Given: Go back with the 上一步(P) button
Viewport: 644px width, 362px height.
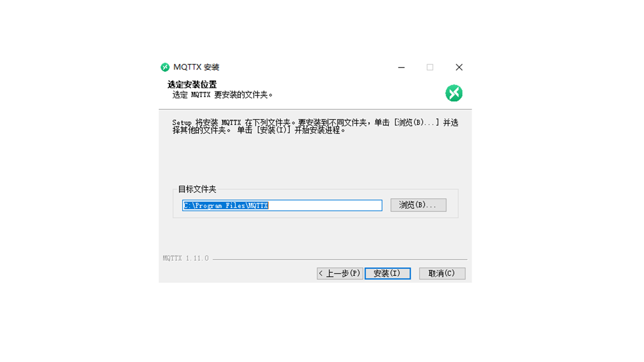Looking at the screenshot, I should point(340,274).
